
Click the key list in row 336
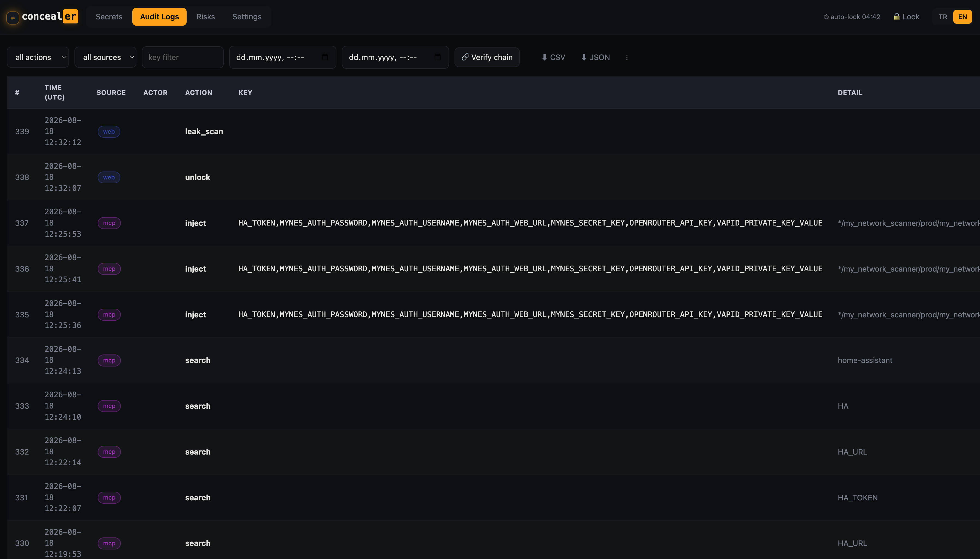point(530,269)
